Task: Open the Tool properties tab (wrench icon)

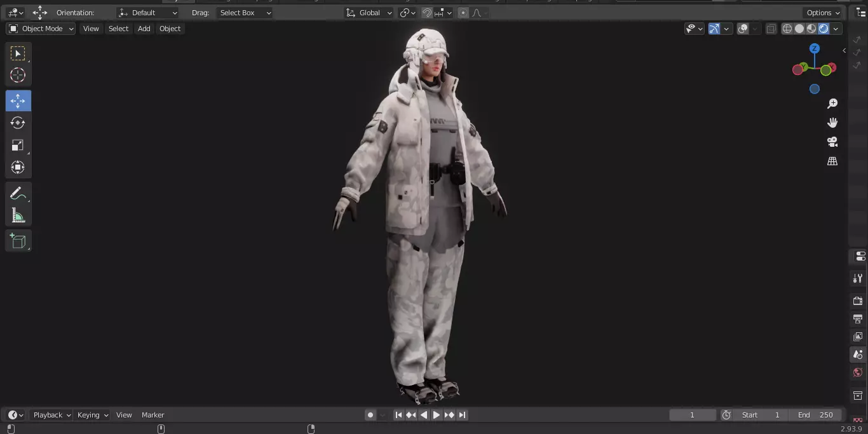Action: (x=858, y=278)
